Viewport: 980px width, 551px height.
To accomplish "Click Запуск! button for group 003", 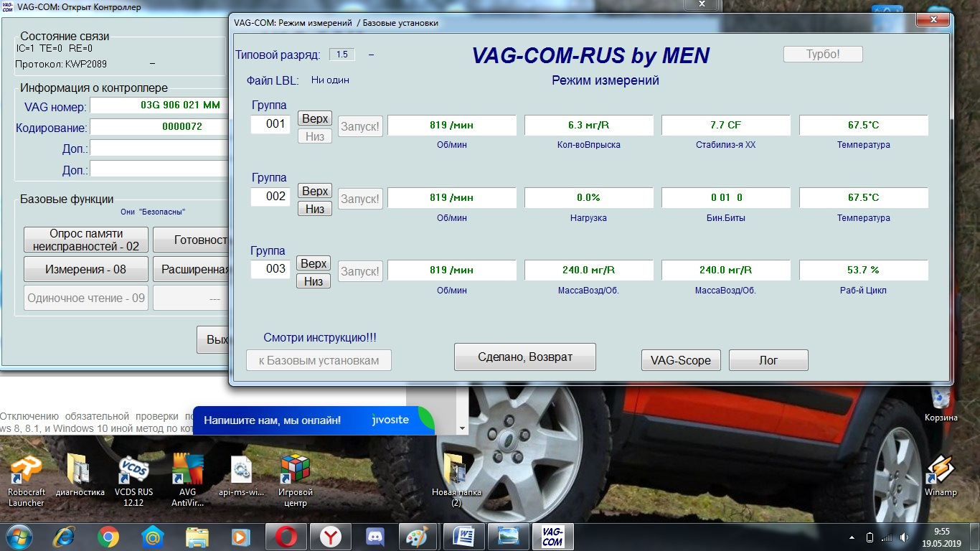I will [360, 271].
